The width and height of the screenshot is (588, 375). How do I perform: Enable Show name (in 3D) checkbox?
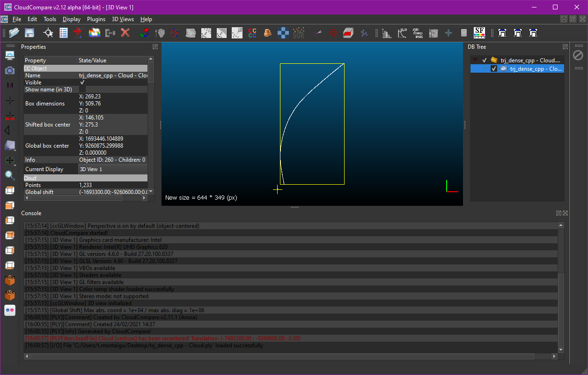pos(82,89)
